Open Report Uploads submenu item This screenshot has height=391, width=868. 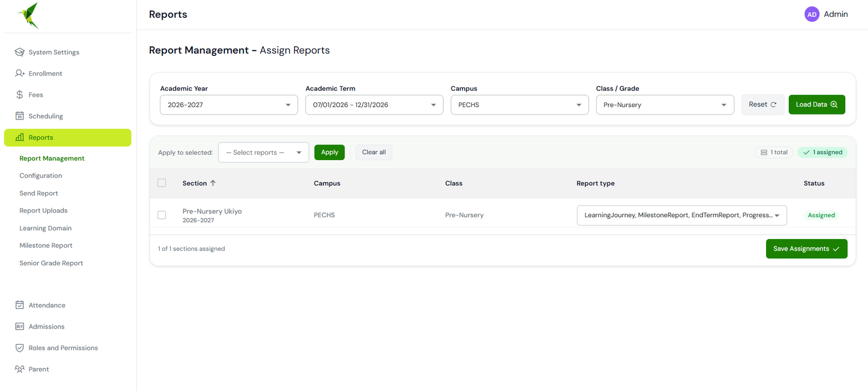43,211
